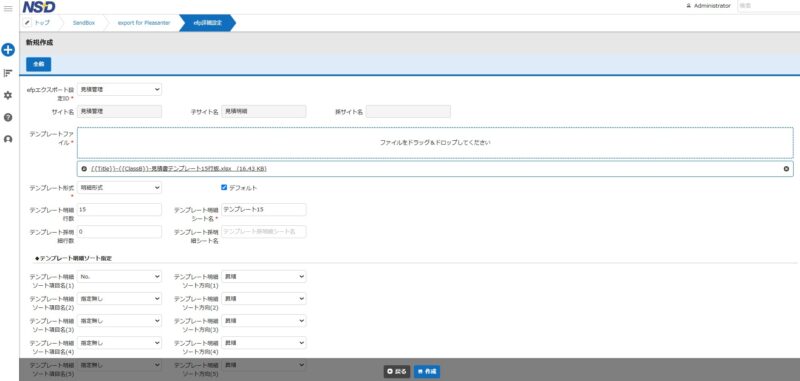Open ソート項目名(2) dropdown
The height and width of the screenshot is (381, 800).
119,298
